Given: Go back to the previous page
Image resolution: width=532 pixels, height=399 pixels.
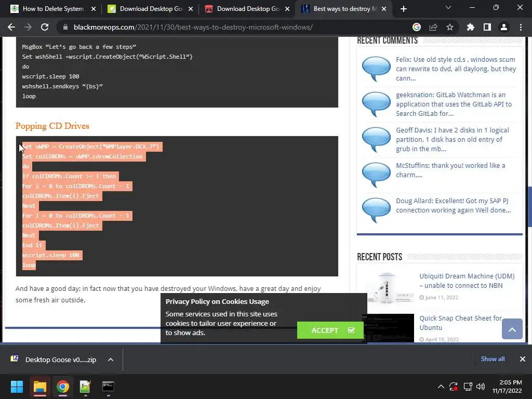Looking at the screenshot, I should coord(11,27).
